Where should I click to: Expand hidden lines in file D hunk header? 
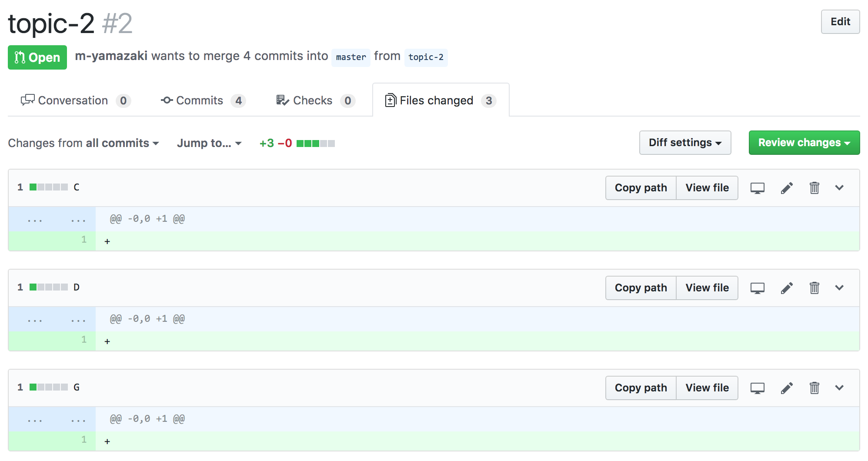pyautogui.click(x=52, y=320)
